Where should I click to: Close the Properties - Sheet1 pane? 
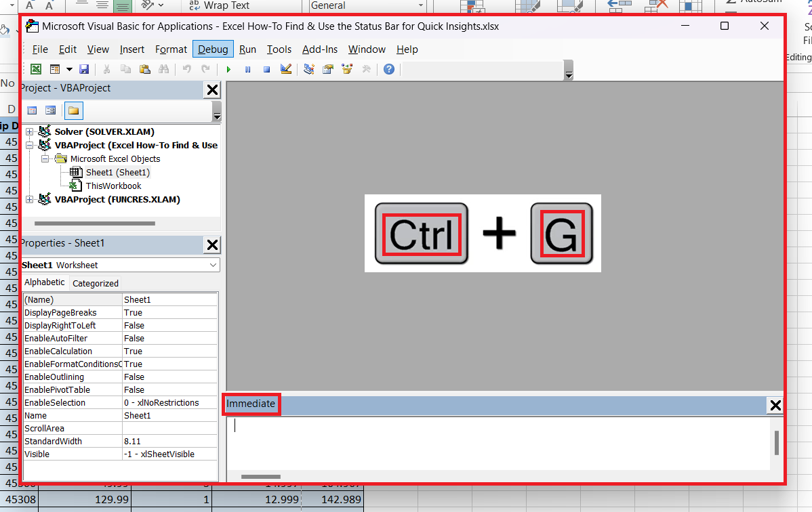coord(212,245)
